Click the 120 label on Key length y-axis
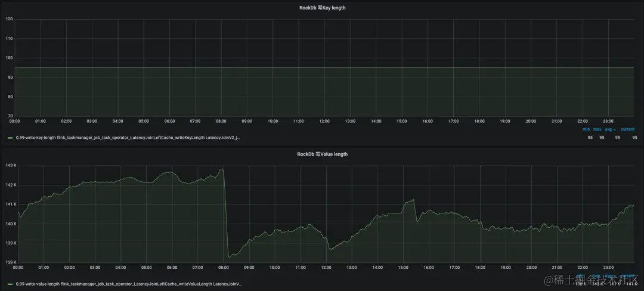The image size is (644, 291). [x=10, y=19]
